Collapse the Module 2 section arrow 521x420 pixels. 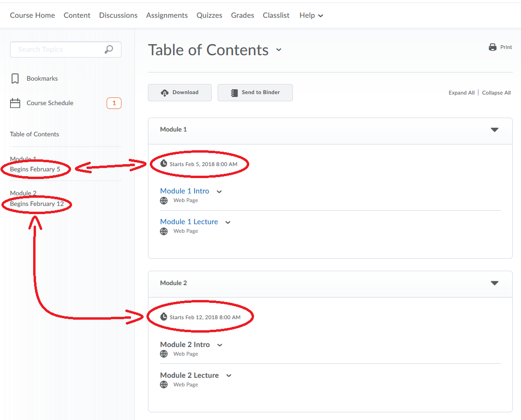(494, 283)
